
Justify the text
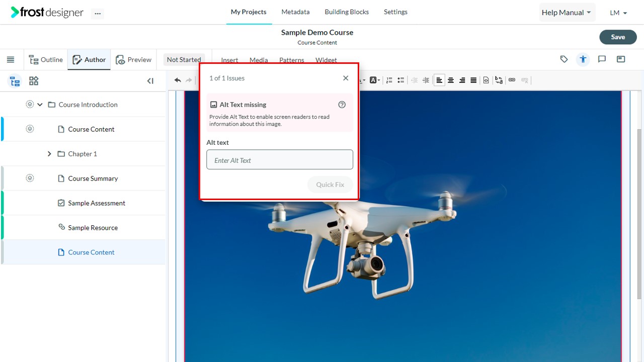point(473,80)
